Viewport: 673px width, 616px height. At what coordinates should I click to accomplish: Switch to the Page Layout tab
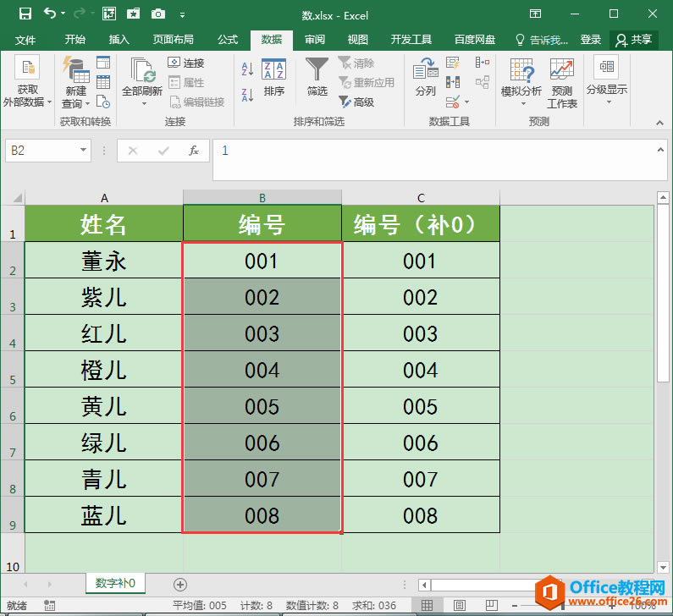(173, 40)
